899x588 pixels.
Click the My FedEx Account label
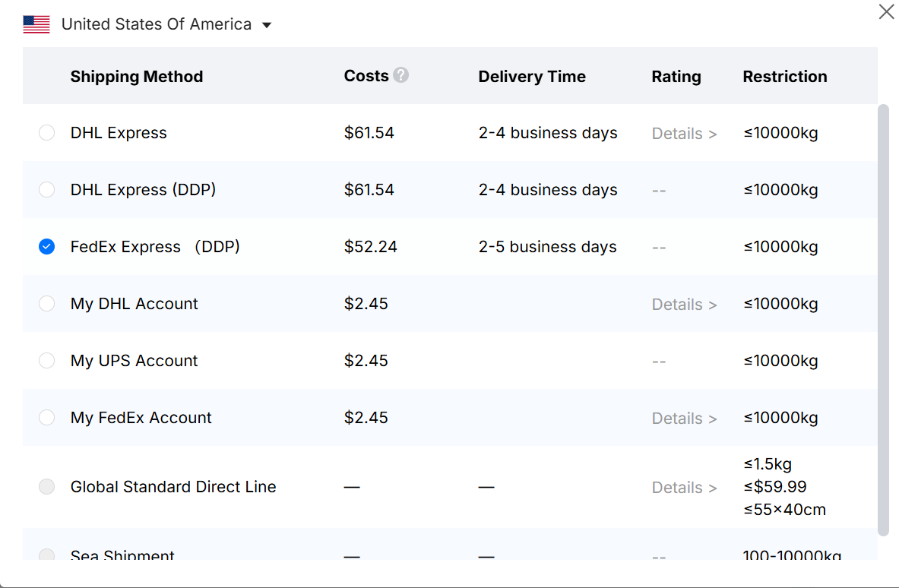(x=141, y=418)
